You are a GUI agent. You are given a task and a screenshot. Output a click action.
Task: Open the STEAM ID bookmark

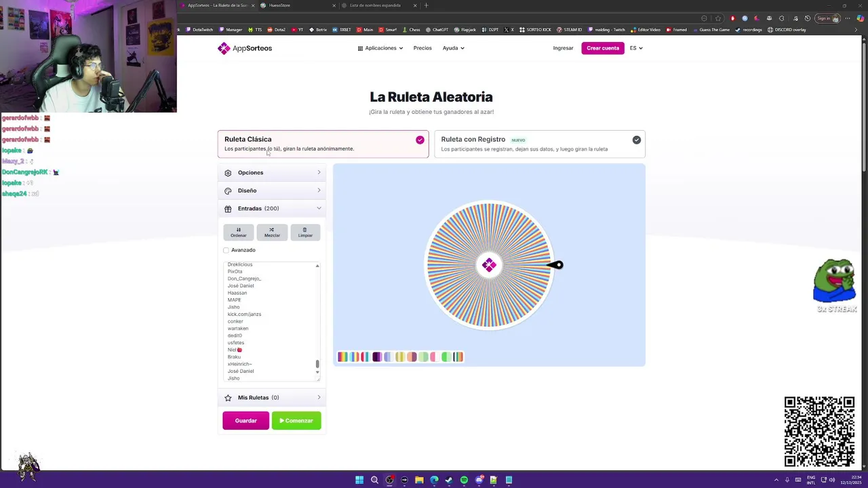[x=570, y=30]
